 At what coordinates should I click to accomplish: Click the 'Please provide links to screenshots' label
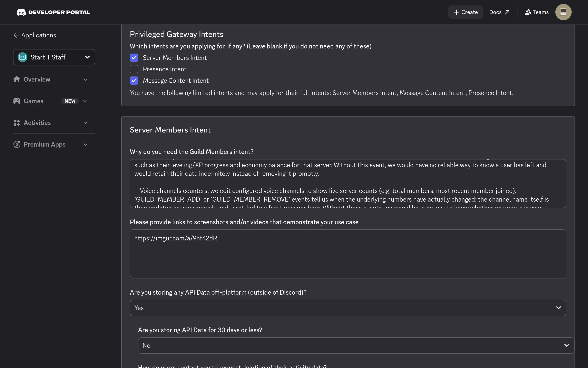click(244, 222)
